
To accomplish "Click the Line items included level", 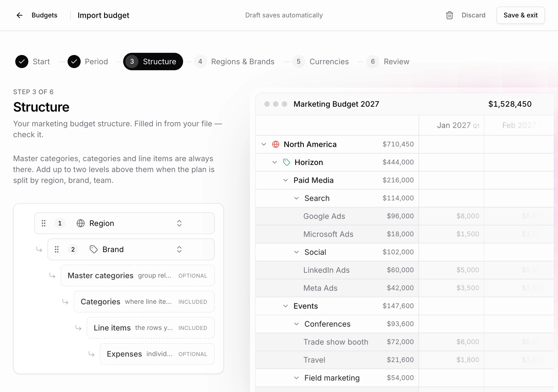I will point(151,328).
